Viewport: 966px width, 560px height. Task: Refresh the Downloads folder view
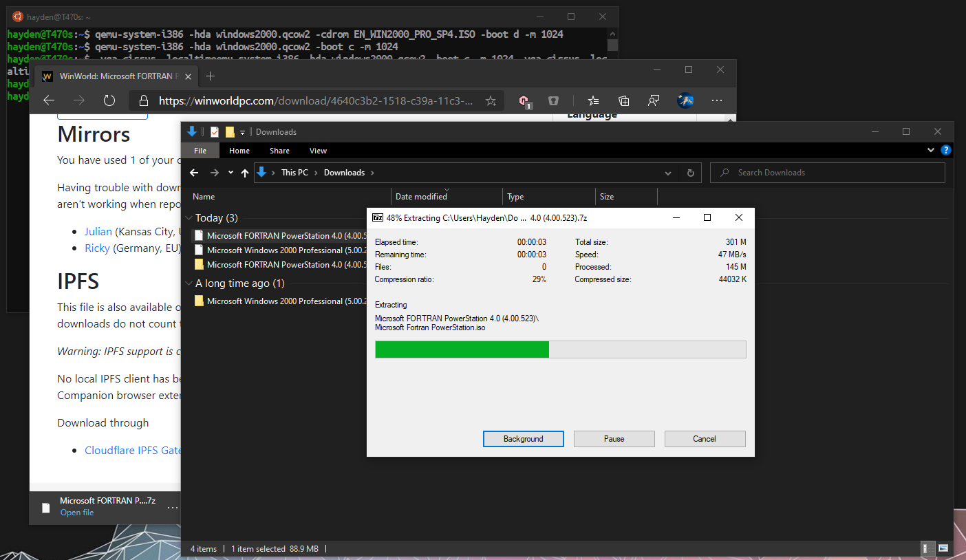click(691, 173)
